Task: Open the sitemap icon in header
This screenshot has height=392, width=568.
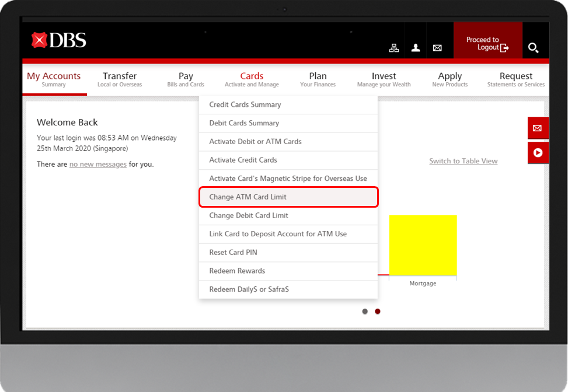Action: 394,48
